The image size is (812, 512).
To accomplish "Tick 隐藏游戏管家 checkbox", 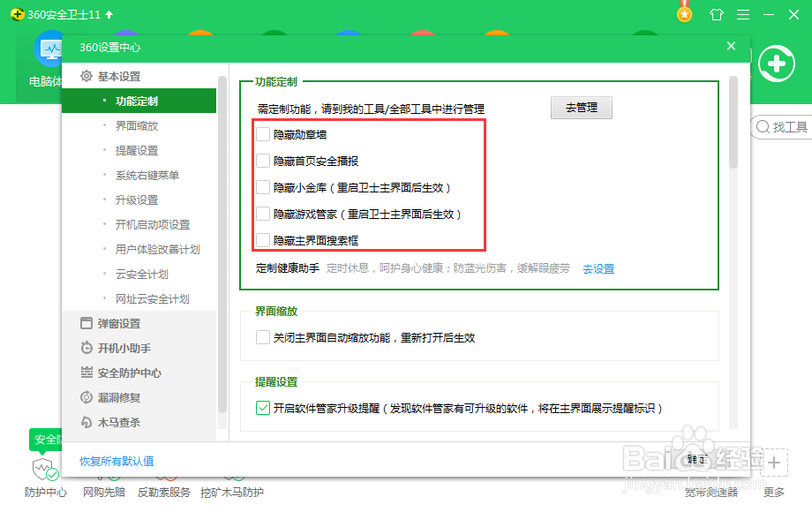I will point(263,214).
